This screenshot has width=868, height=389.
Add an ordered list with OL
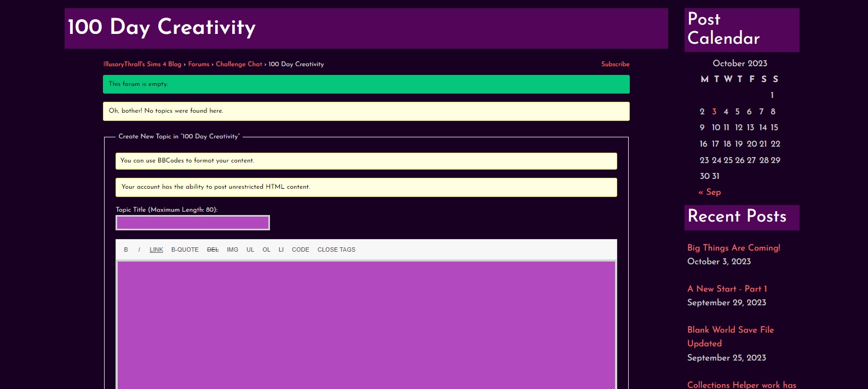click(x=266, y=249)
